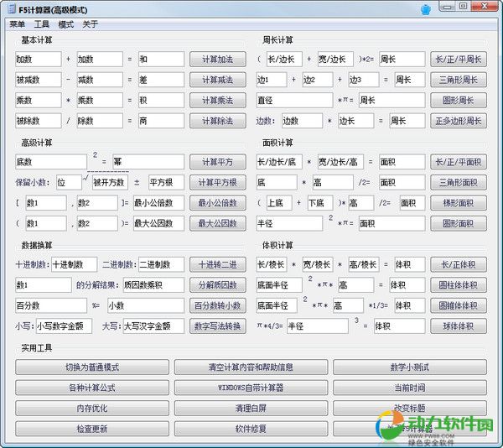This screenshot has height=448, width=503.
Task: Click the 梯形面积 button
Action: [459, 203]
